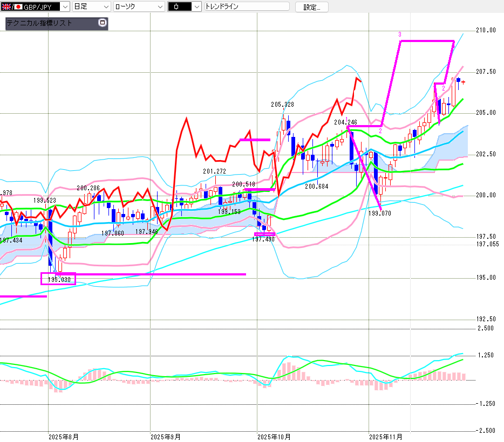Click the 204.246 price label
Viewport: 504px width, 442px height.
point(345,122)
